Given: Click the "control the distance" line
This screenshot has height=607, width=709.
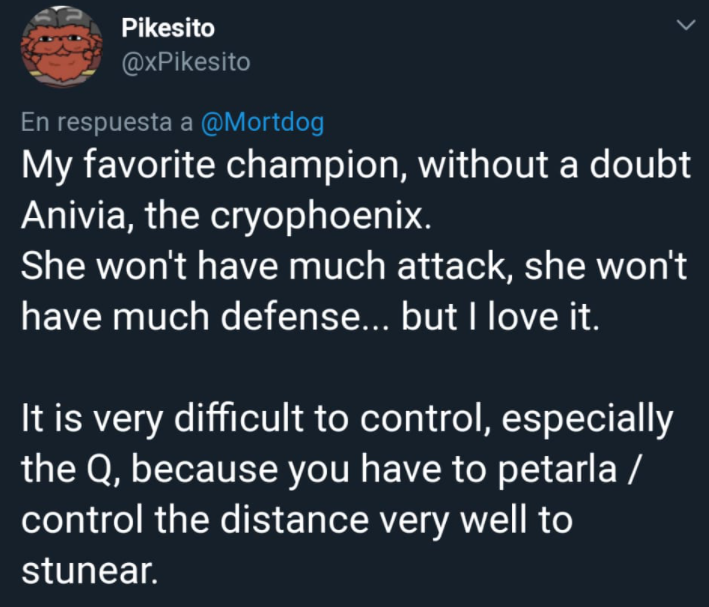Looking at the screenshot, I should (x=297, y=520).
